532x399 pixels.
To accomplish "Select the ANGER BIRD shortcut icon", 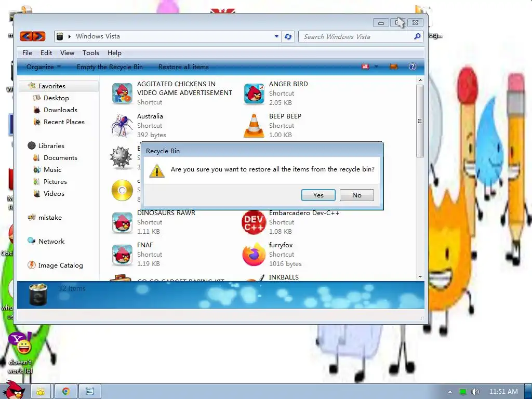I will 254,93.
